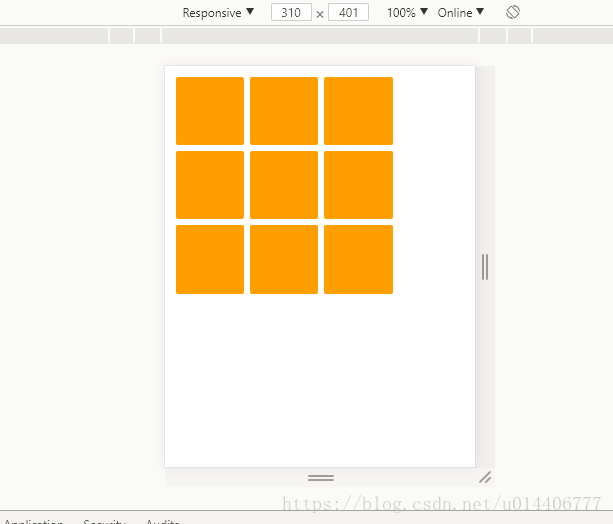Click the bottom-right orange square
The height and width of the screenshot is (524, 613).
pyautogui.click(x=358, y=259)
